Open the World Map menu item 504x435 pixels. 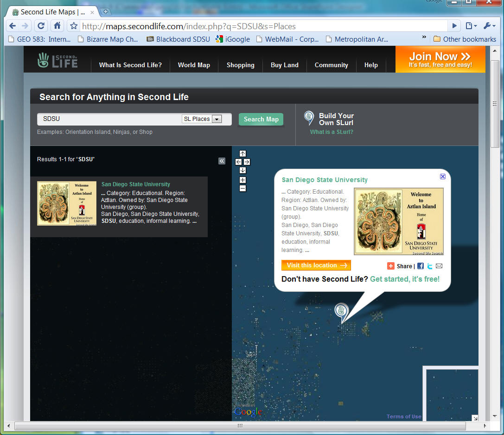[194, 65]
